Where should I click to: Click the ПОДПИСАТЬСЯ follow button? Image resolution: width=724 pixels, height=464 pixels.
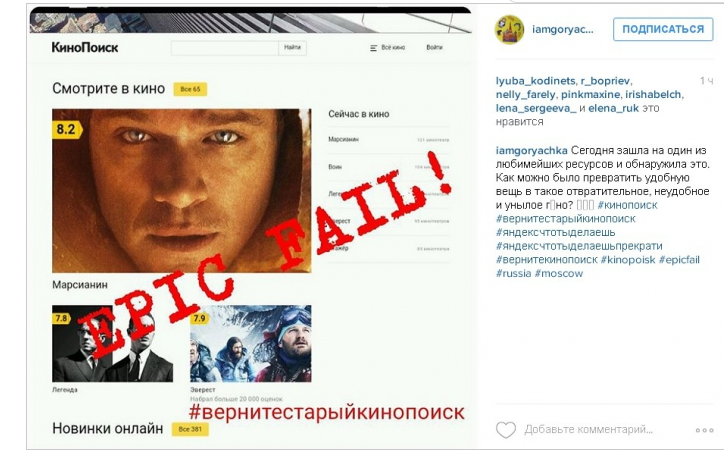pos(663,29)
